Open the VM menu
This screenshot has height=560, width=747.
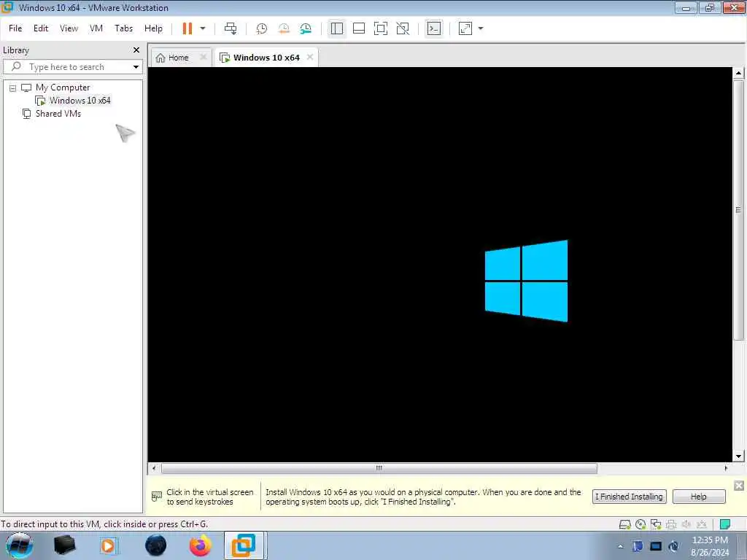(x=96, y=28)
